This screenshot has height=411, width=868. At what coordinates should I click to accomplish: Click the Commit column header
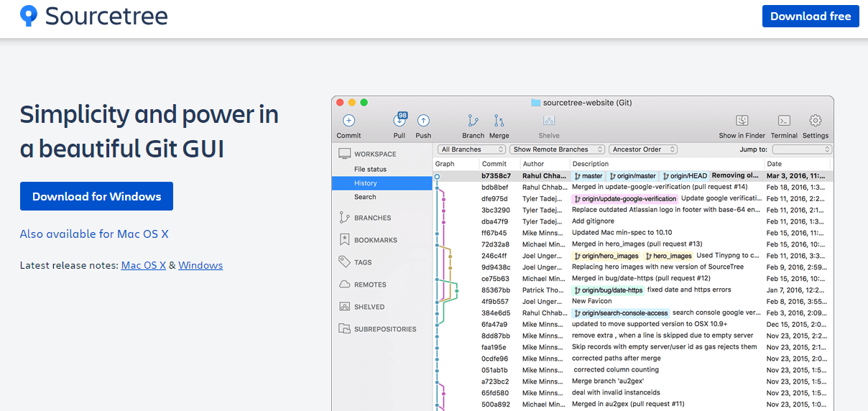tap(494, 164)
